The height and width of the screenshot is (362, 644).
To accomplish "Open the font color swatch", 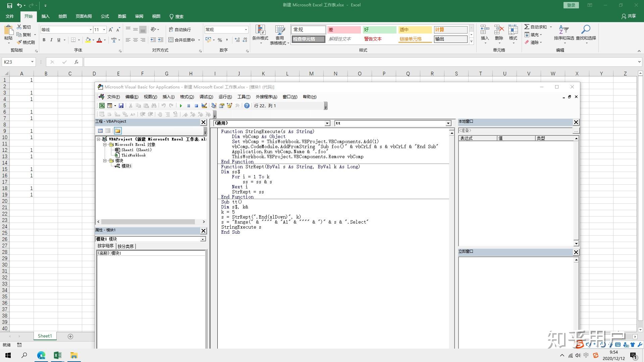I will coord(99,40).
